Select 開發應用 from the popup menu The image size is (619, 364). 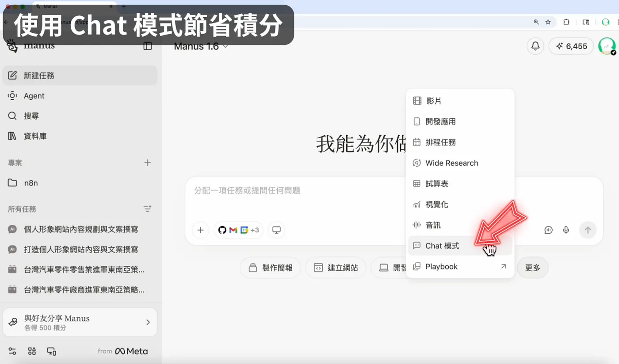point(460,121)
